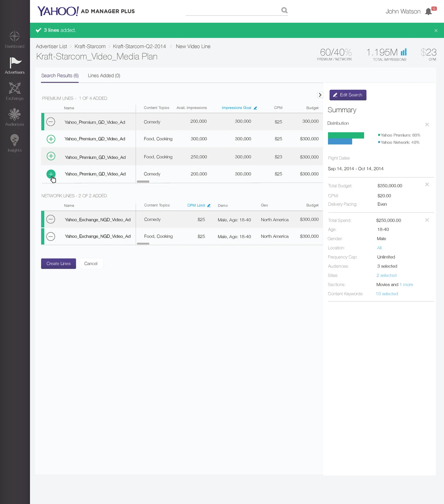Image resolution: width=444 pixels, height=504 pixels.
Task: Click the Total Budget value $350,000.00
Action: click(x=390, y=186)
